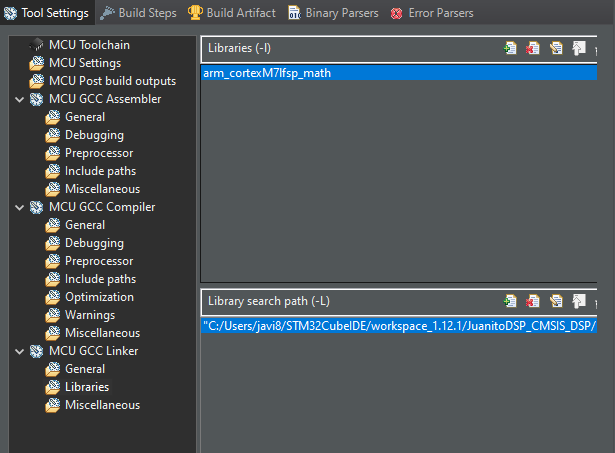Select MCU Toolchain in the tree

[89, 45]
